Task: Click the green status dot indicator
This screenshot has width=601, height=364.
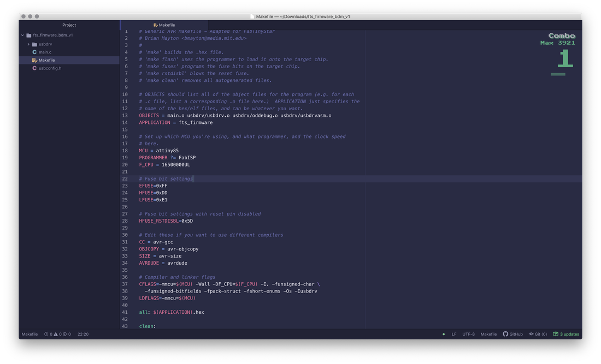Action: click(444, 334)
